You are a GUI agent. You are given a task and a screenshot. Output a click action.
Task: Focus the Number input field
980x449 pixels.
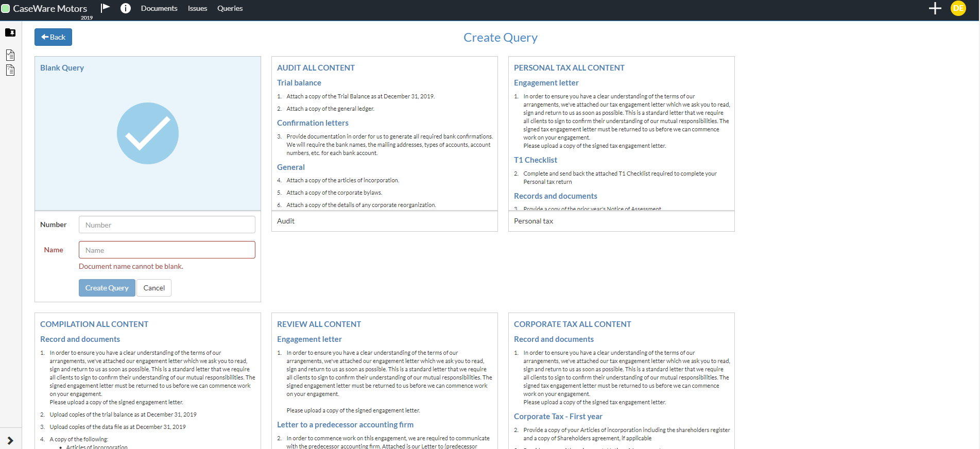(x=167, y=225)
